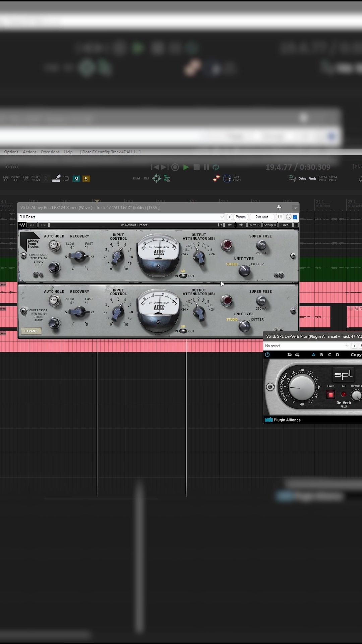Open the Full Reset preset dropdown
The width and height of the screenshot is (362, 644).
pos(121,217)
